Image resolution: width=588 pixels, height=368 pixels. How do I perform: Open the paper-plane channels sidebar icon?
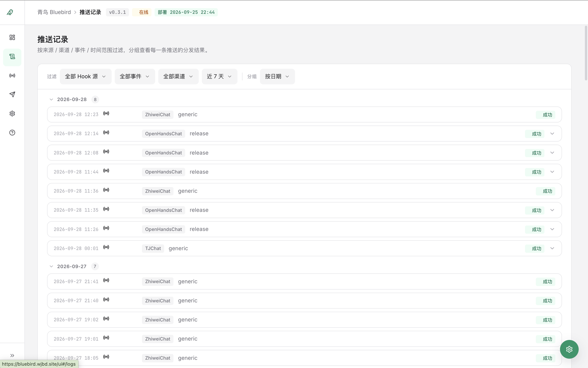[x=12, y=95]
